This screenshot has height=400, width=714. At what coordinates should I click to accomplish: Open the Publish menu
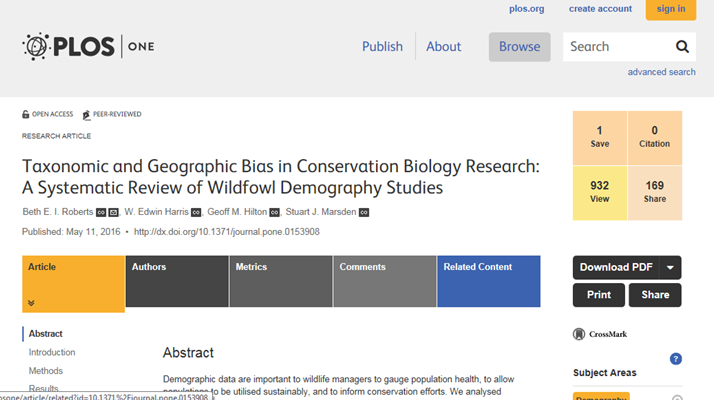tap(382, 46)
